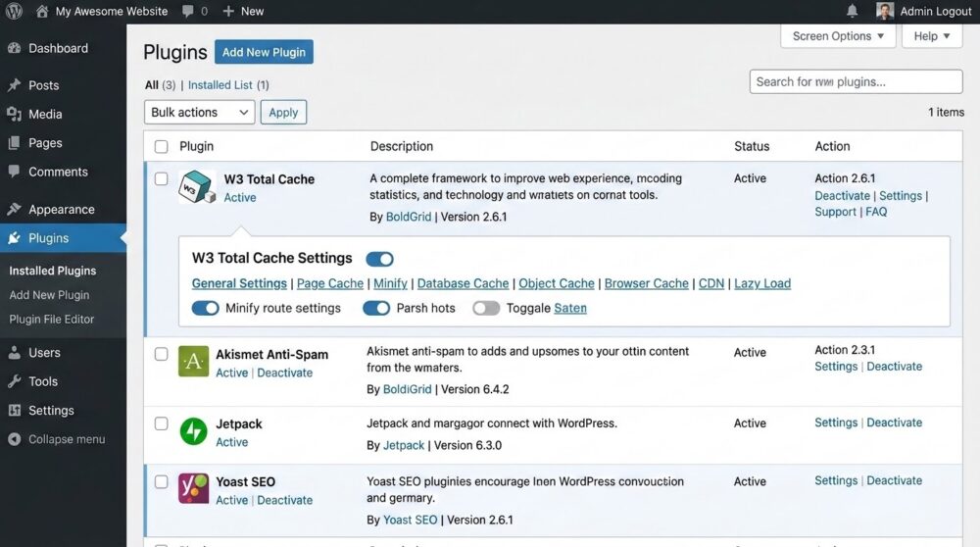Click the Add New Plugin button

click(264, 52)
